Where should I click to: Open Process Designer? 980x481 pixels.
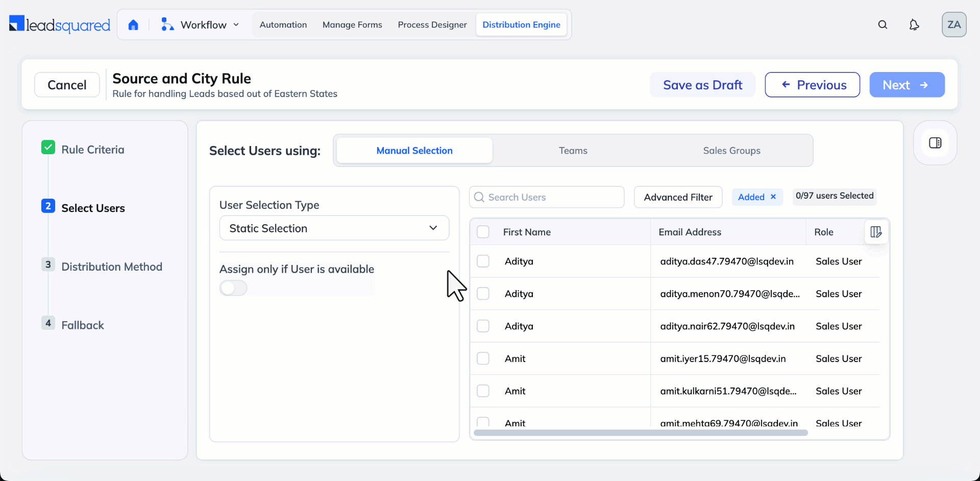tap(432, 25)
